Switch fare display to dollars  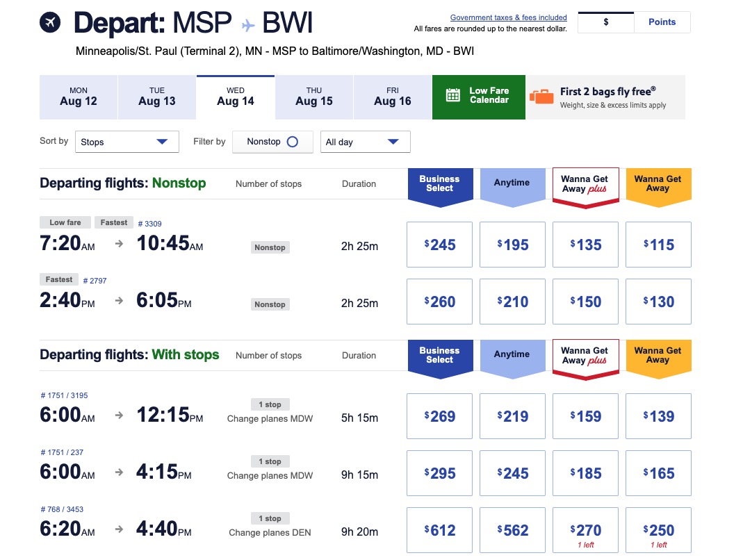point(605,22)
